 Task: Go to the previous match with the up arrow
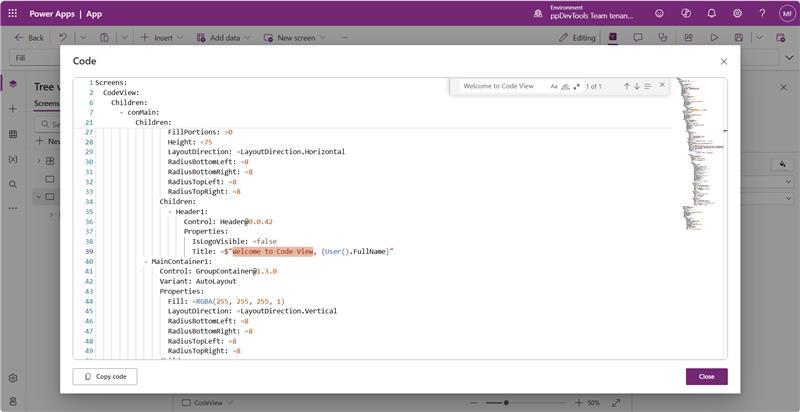pos(627,86)
